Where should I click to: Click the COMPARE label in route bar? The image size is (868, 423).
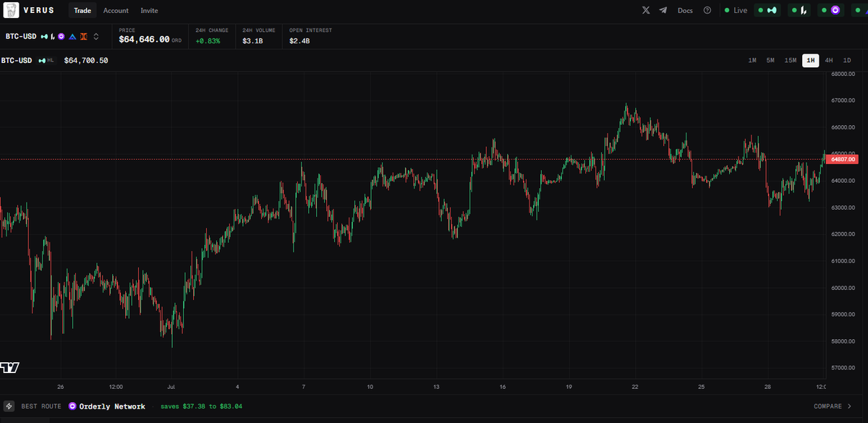pyautogui.click(x=827, y=406)
